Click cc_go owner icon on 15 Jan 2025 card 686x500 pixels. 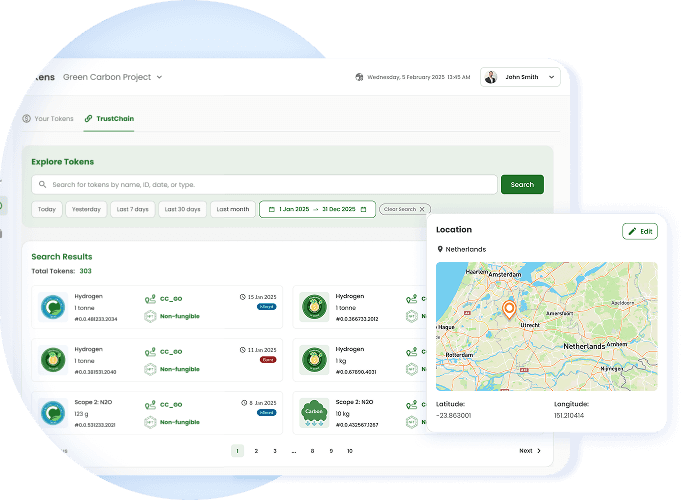[x=150, y=299]
